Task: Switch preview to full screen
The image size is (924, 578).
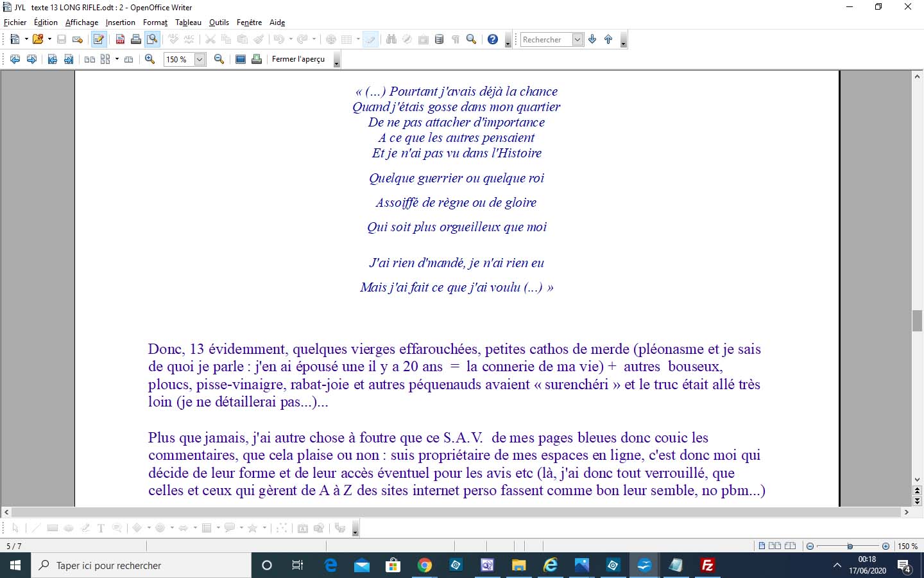Action: coord(241,59)
